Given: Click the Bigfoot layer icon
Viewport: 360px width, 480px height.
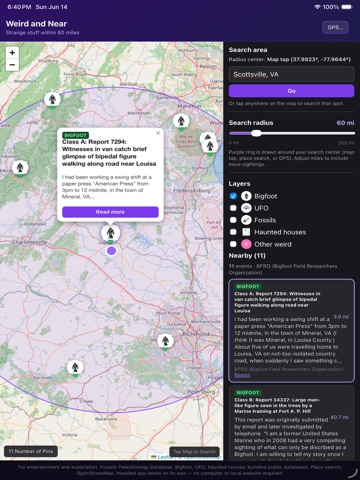Looking at the screenshot, I should click(x=246, y=196).
